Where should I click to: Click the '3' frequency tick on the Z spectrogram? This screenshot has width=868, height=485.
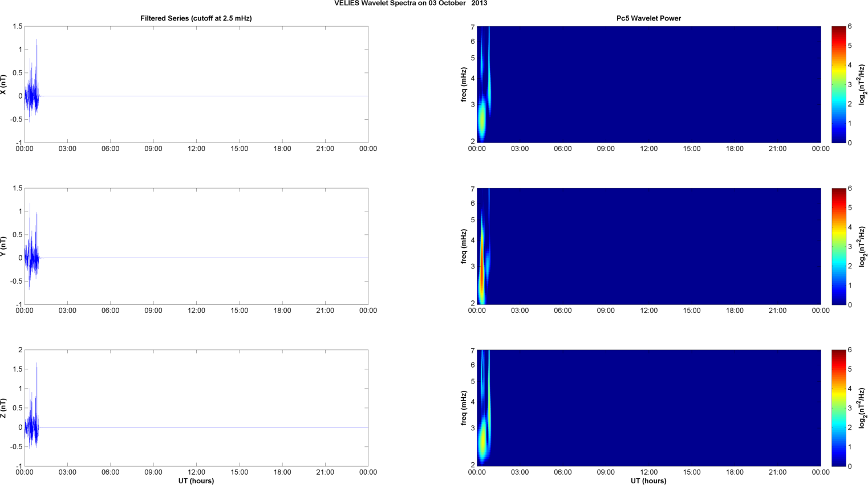click(473, 428)
